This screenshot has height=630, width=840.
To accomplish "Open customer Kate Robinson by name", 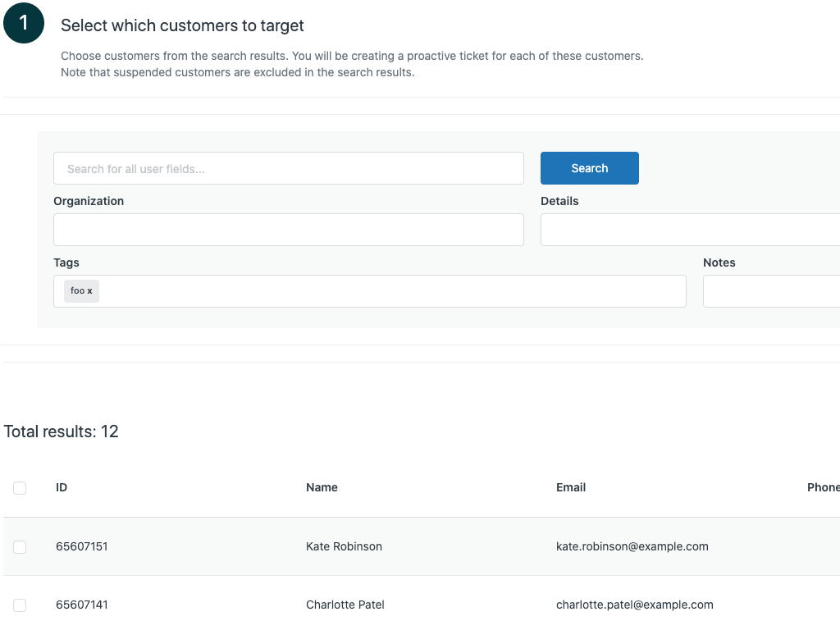I will (344, 546).
